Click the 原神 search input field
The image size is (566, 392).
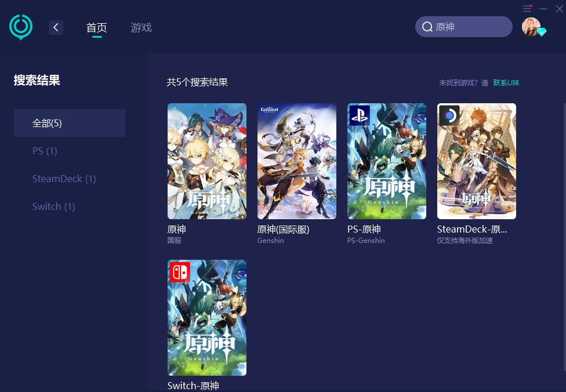[x=470, y=27]
